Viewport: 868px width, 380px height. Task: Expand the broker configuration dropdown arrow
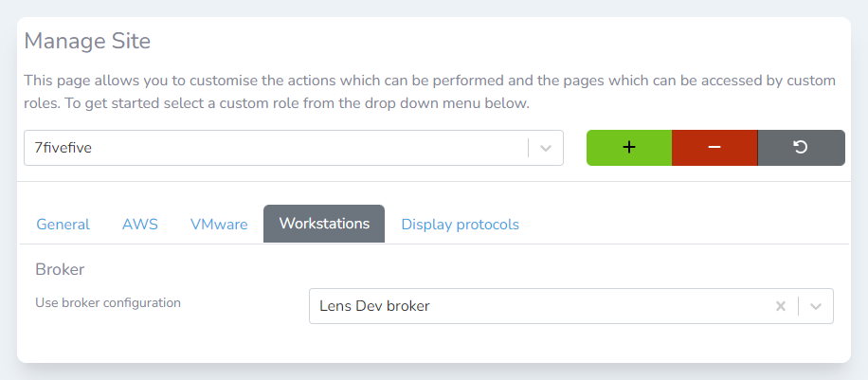[816, 306]
